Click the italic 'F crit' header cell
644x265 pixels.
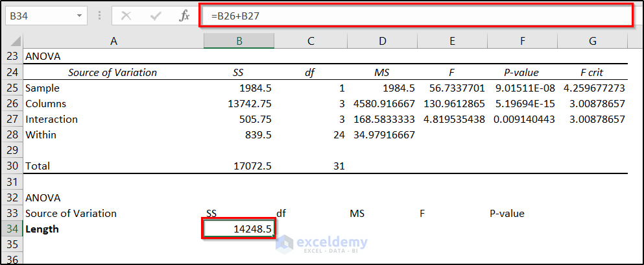pyautogui.click(x=592, y=73)
